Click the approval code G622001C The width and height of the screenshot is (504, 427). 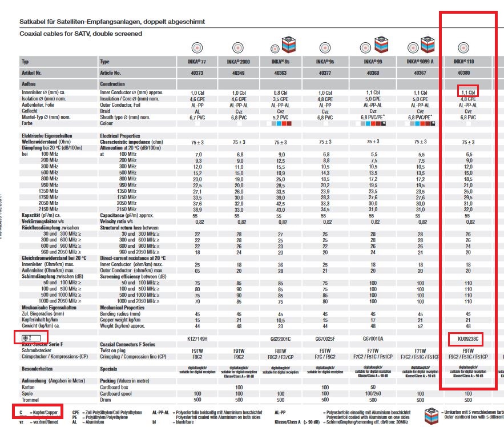pyautogui.click(x=279, y=338)
